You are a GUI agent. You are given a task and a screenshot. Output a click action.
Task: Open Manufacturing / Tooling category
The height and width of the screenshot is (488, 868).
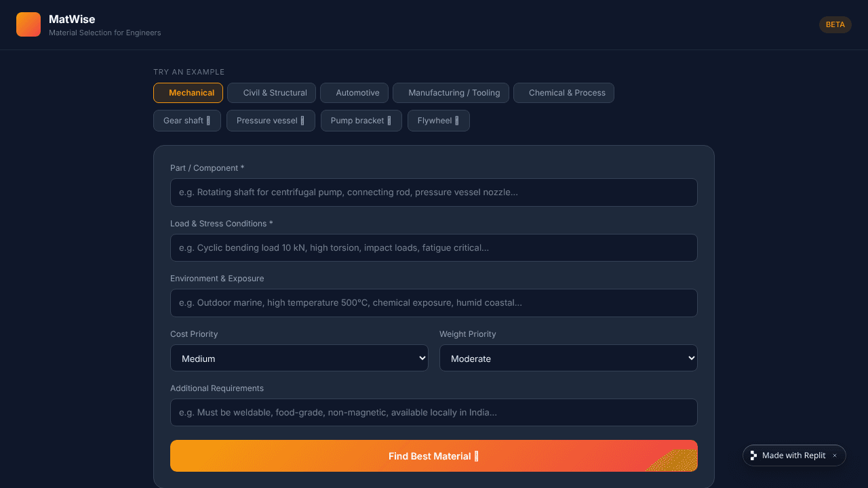coord(451,93)
